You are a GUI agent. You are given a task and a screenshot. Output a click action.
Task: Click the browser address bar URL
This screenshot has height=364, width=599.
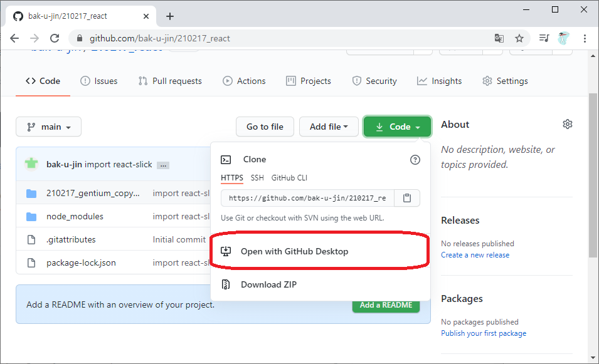tap(160, 39)
